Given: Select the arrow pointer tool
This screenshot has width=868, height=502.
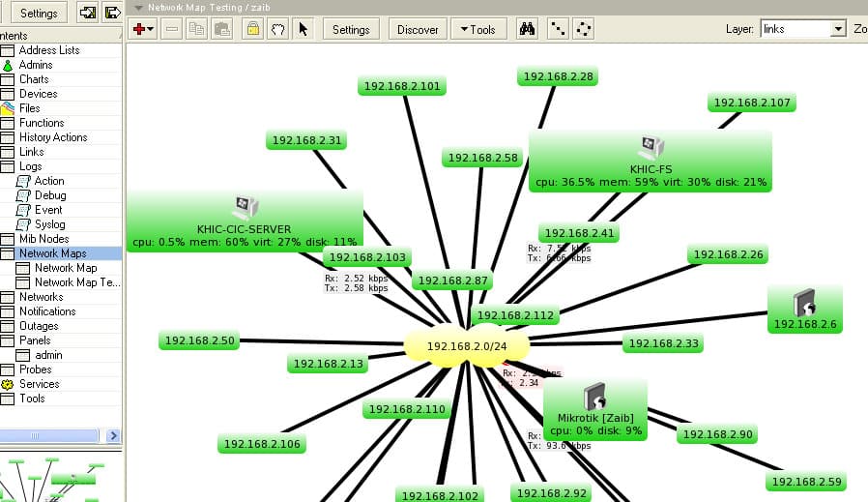Looking at the screenshot, I should click(303, 29).
